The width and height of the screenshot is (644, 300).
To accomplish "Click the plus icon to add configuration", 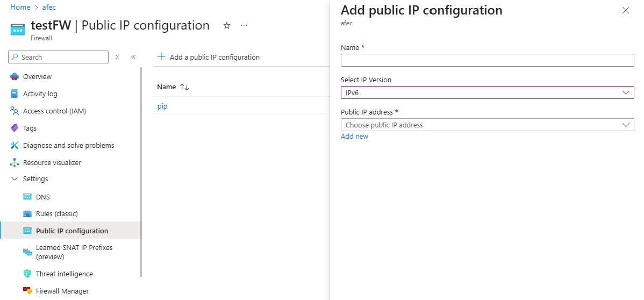I will [161, 56].
